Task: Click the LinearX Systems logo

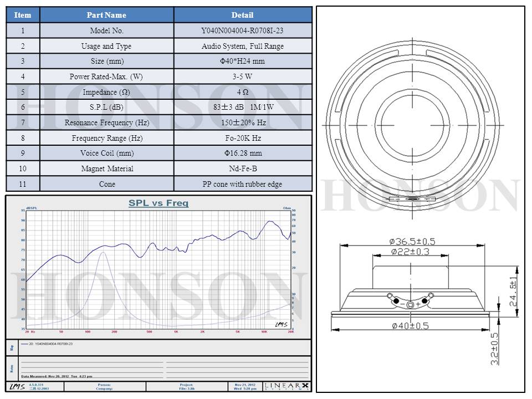Action: pyautogui.click(x=287, y=386)
